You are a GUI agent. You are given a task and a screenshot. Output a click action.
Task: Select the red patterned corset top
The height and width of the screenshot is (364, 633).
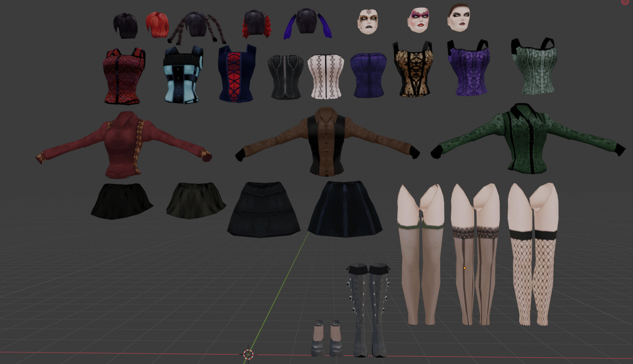123,76
